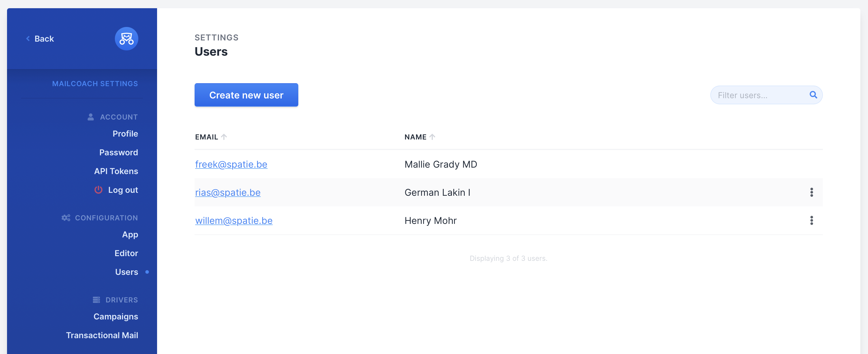Open the rias@spatie.be user link
The height and width of the screenshot is (354, 868).
[228, 192]
